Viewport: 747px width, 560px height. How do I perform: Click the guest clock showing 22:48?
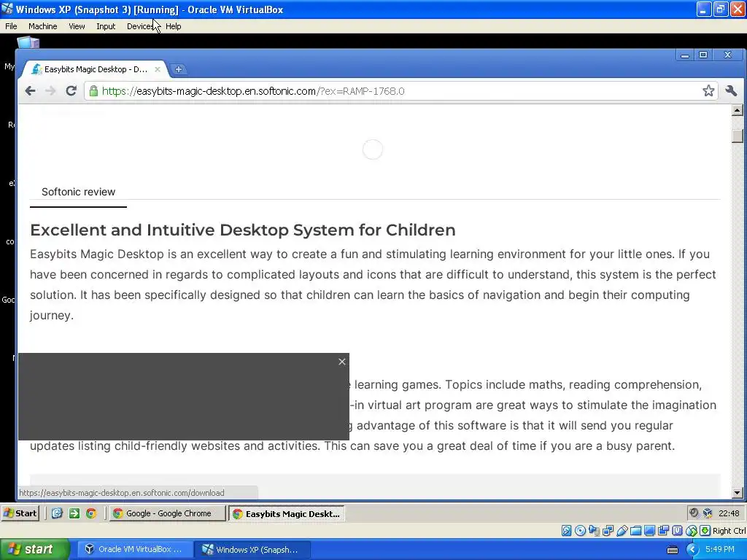(x=729, y=513)
